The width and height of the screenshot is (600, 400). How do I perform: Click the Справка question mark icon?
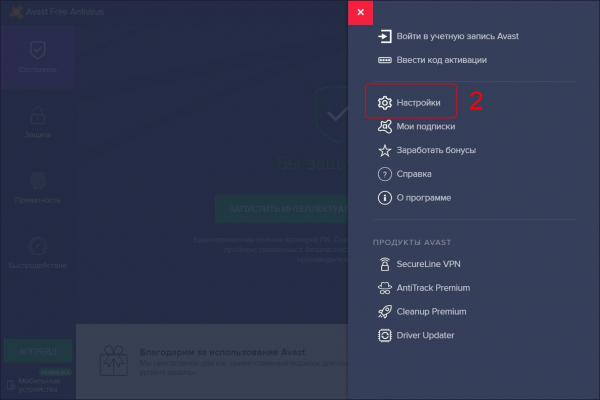click(385, 174)
